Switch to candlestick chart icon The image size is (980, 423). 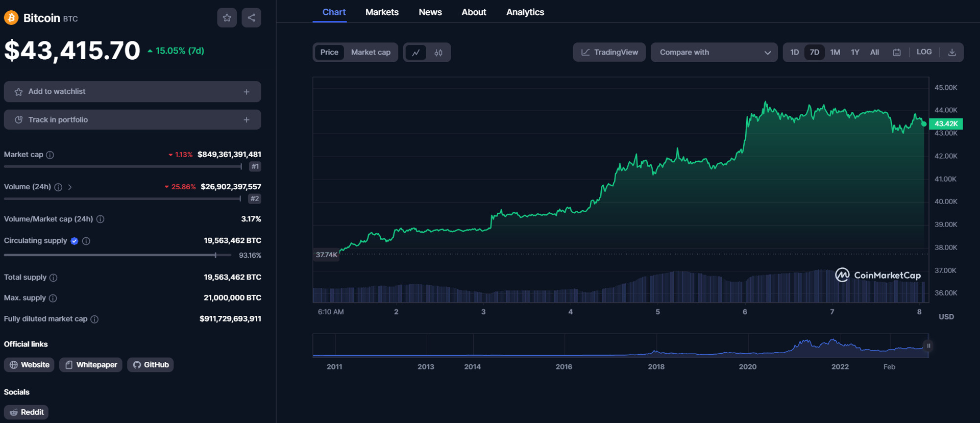(x=438, y=53)
